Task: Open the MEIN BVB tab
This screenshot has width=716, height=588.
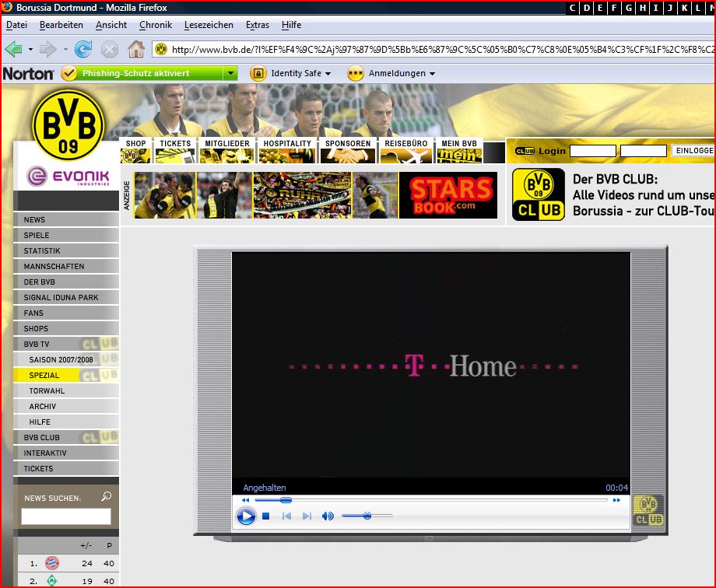Action: click(x=459, y=150)
